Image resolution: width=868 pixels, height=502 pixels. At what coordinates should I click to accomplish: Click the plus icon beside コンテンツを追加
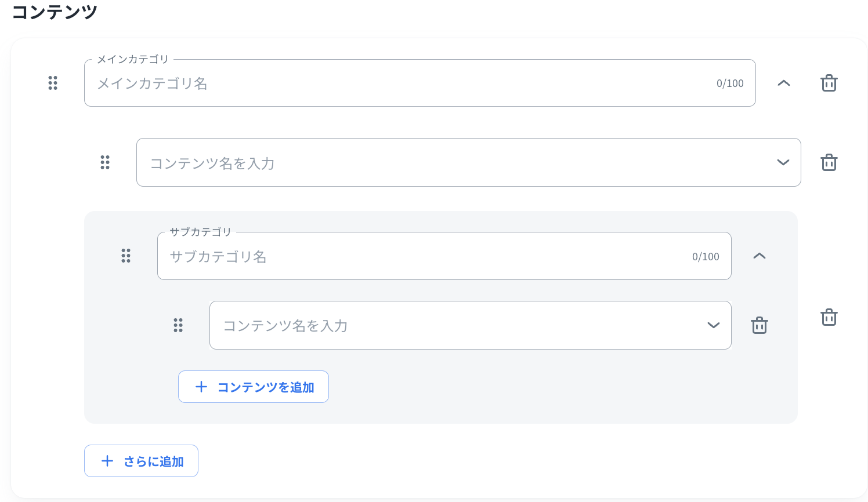pyautogui.click(x=201, y=387)
